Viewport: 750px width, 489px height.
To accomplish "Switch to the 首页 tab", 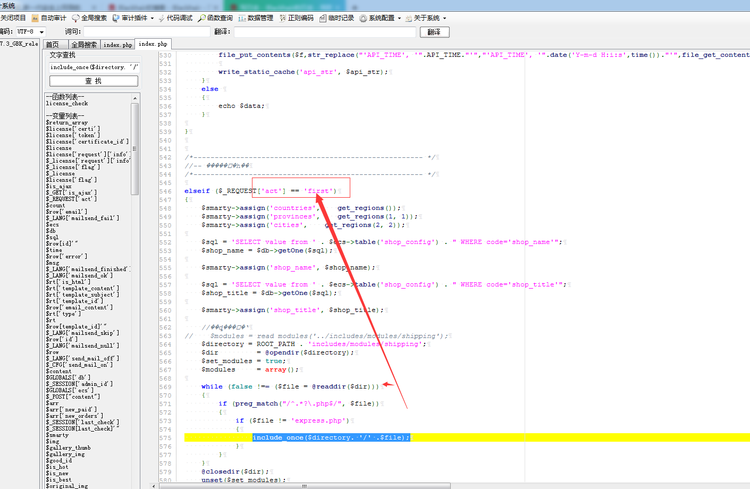I will click(x=52, y=45).
